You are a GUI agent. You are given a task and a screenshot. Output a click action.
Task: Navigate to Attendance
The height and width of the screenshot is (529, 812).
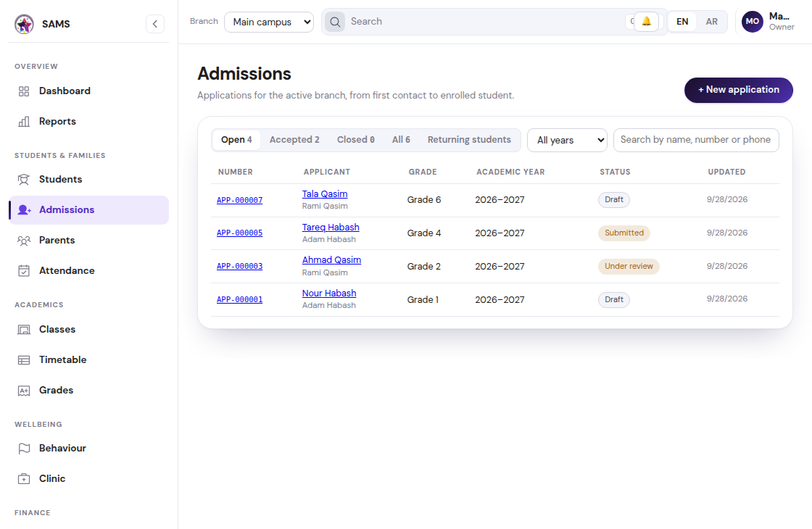[88, 271]
